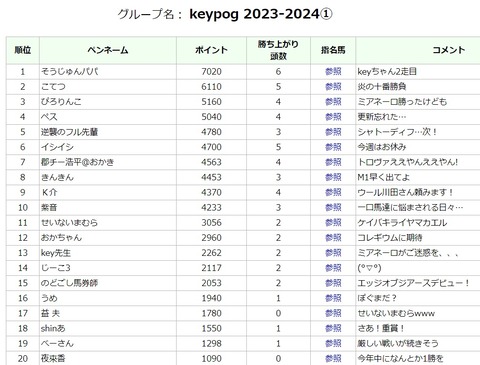Select pen name key先生
The image size is (480, 365).
pyautogui.click(x=56, y=253)
